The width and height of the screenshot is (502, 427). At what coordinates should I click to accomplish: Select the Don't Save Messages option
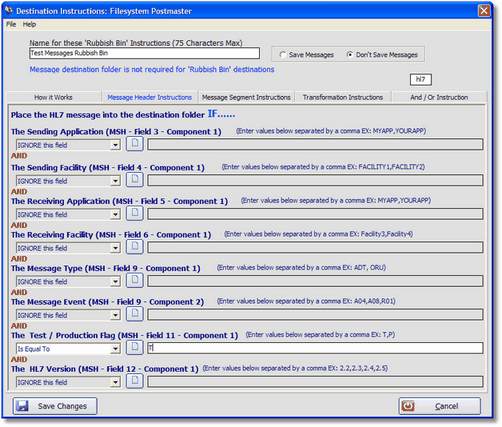click(x=350, y=55)
